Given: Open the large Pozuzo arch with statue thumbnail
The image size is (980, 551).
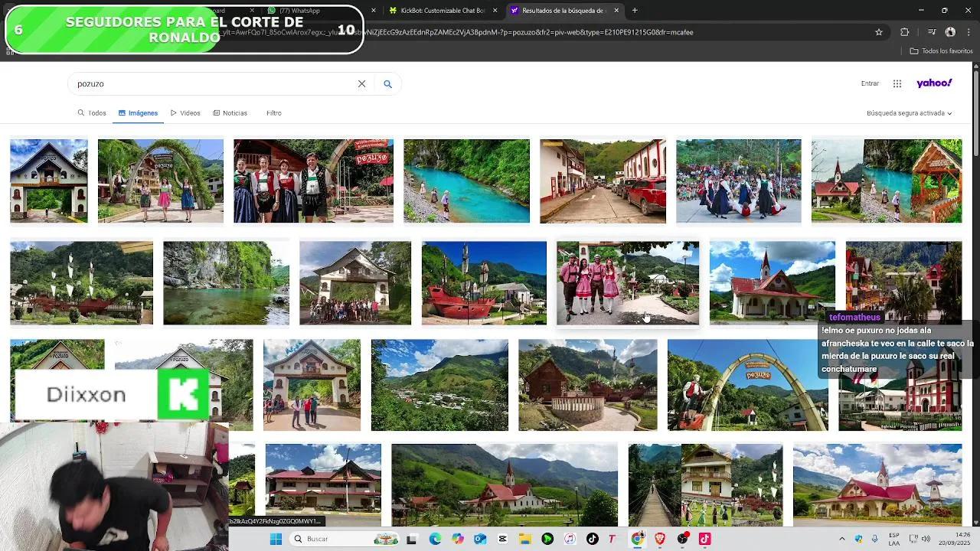Looking at the screenshot, I should (x=748, y=385).
